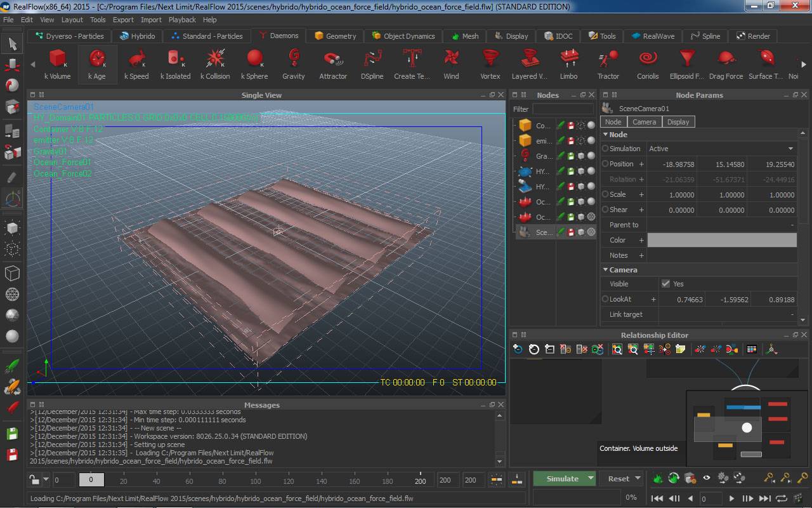Open the Simulate button dropdown arrow
Screen dimensions: 812x508
coord(591,478)
